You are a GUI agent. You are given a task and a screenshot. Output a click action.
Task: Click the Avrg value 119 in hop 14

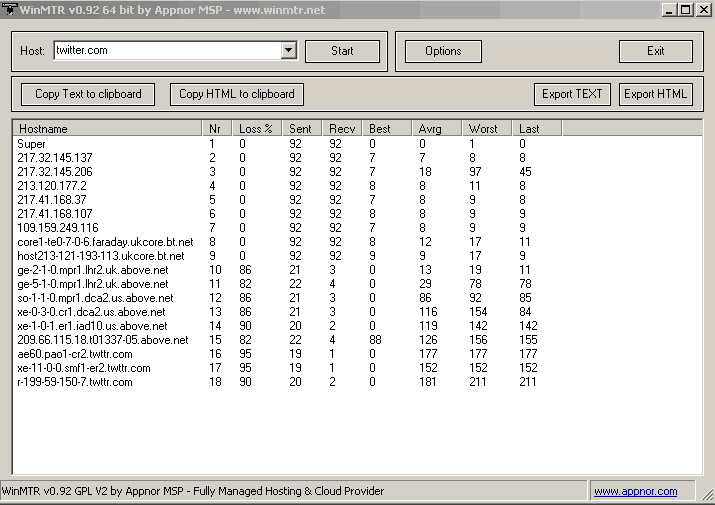click(428, 326)
